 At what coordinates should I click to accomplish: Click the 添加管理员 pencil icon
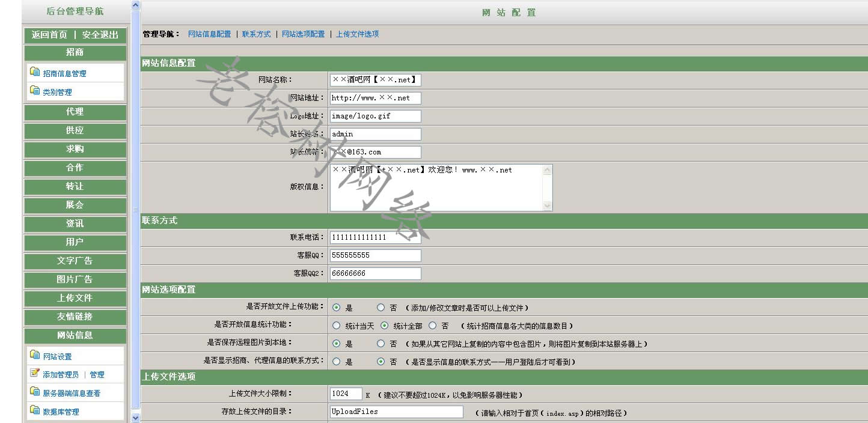[x=35, y=373]
